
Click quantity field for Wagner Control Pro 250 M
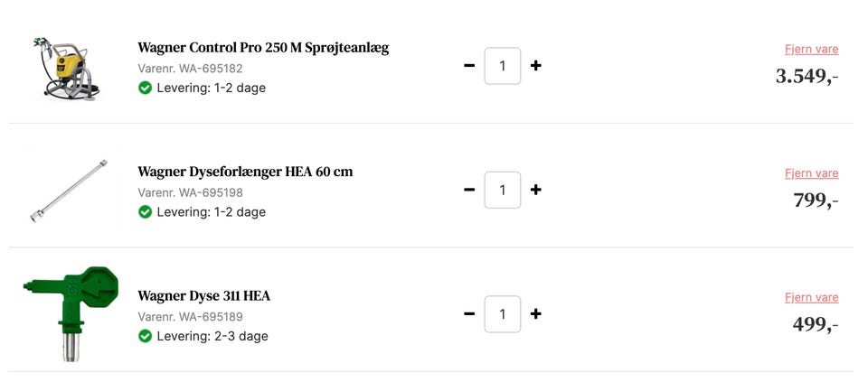503,66
